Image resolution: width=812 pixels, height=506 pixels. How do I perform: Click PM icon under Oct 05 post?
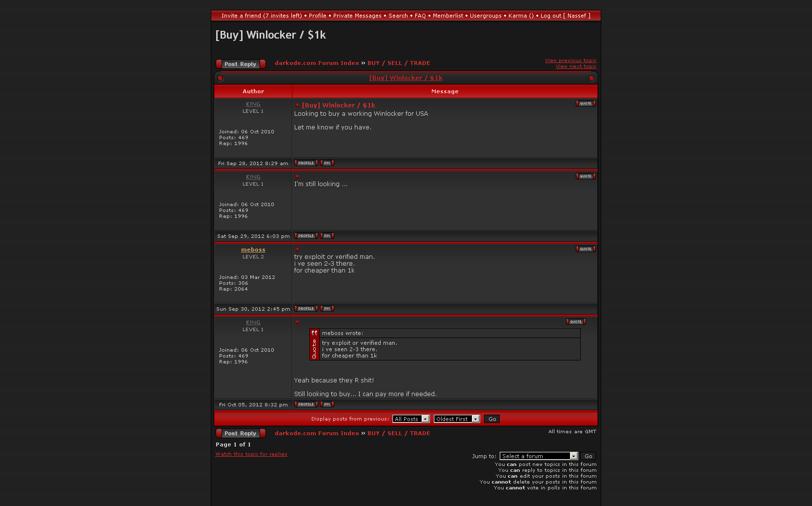tap(327, 404)
